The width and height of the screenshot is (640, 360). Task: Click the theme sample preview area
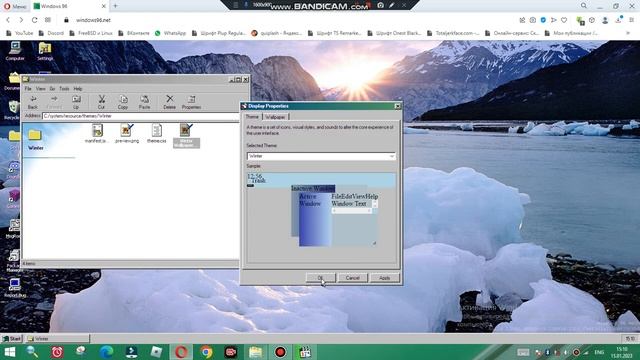(x=321, y=218)
